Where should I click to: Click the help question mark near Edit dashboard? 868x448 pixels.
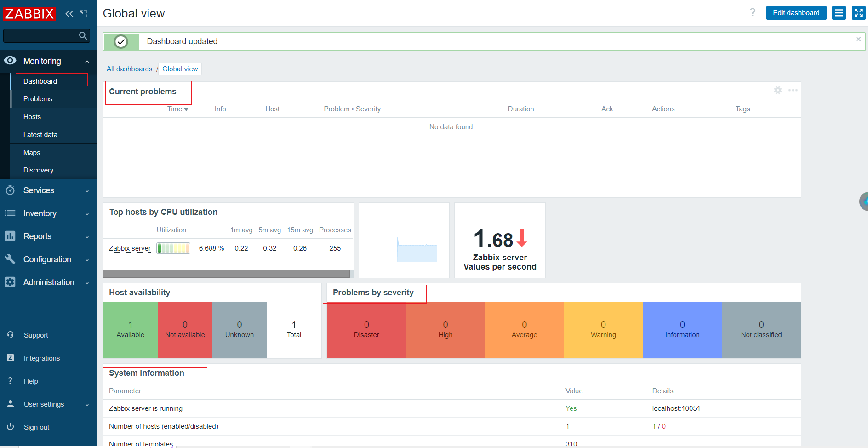753,13
